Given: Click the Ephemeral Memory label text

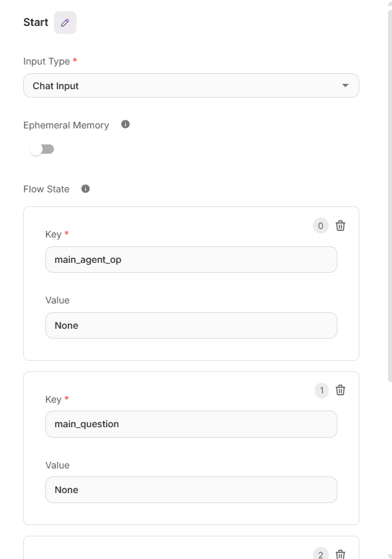Looking at the screenshot, I should 66,124.
